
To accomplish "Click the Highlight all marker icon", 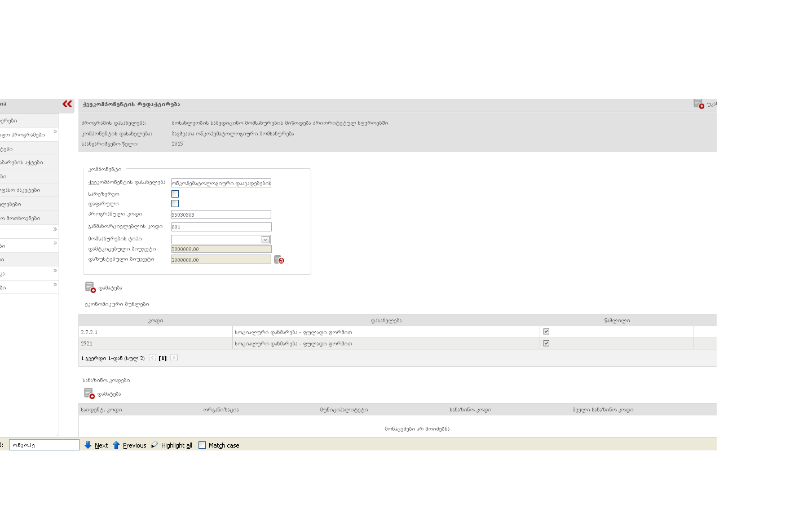I will pyautogui.click(x=155, y=445).
